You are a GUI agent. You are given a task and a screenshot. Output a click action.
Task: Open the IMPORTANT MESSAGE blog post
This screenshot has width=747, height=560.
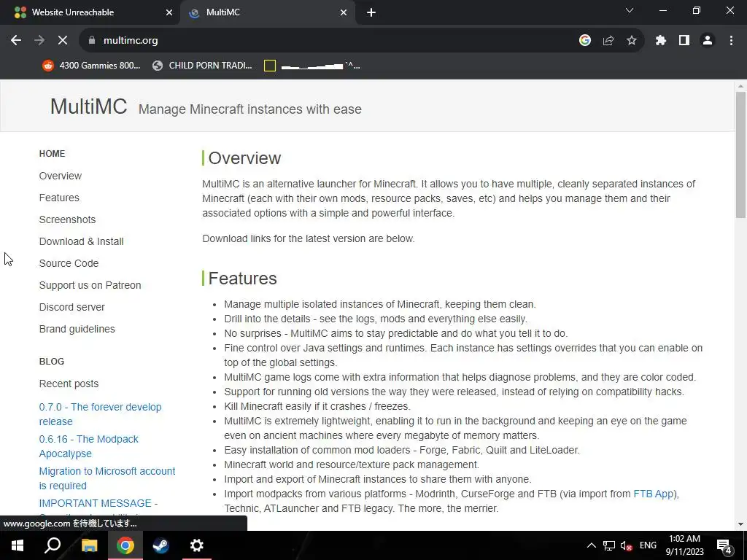[x=98, y=503]
